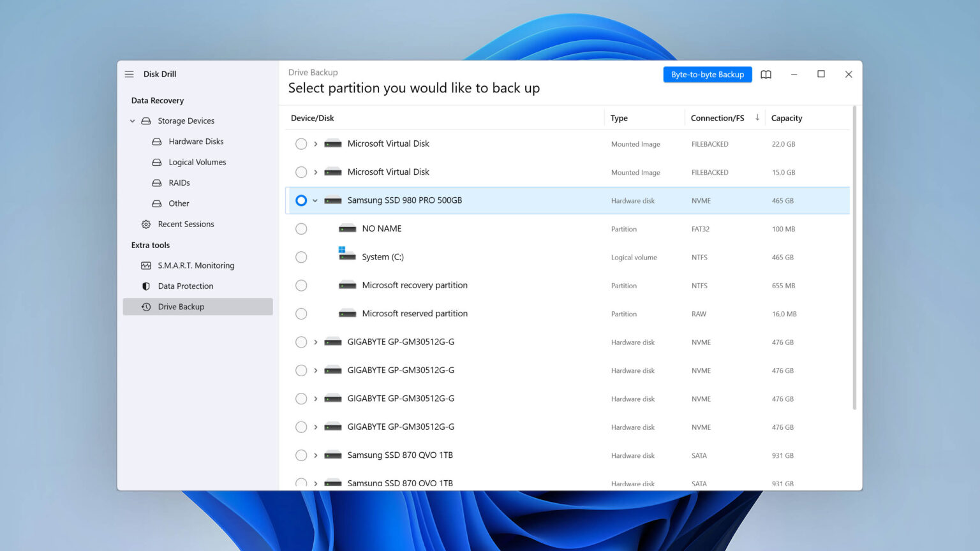
Task: Click the Hardware Disks sidebar icon
Action: pyautogui.click(x=156, y=141)
